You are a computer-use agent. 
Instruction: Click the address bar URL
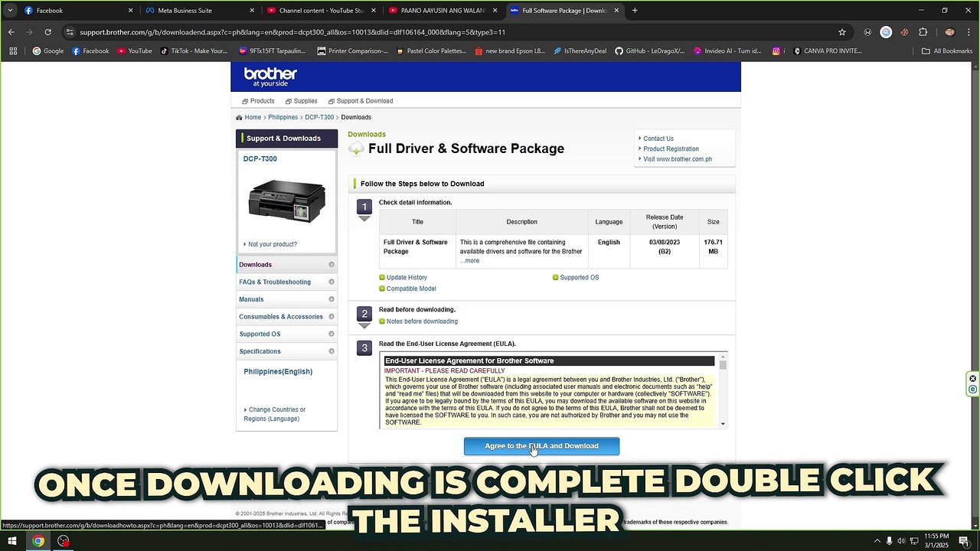[x=292, y=32]
